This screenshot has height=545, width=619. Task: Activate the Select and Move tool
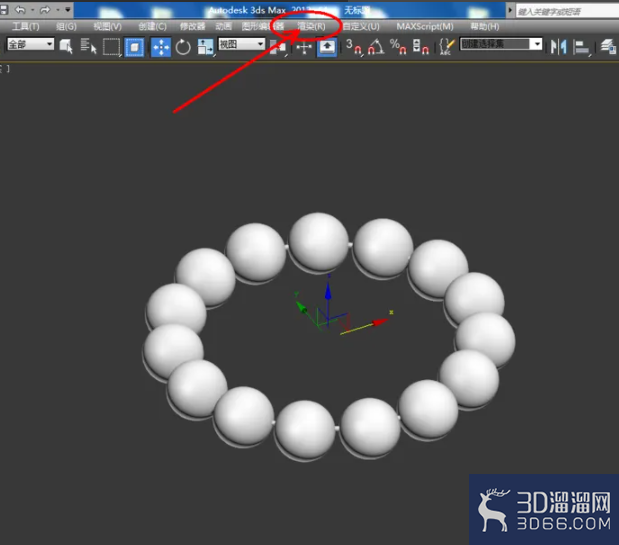[x=161, y=47]
